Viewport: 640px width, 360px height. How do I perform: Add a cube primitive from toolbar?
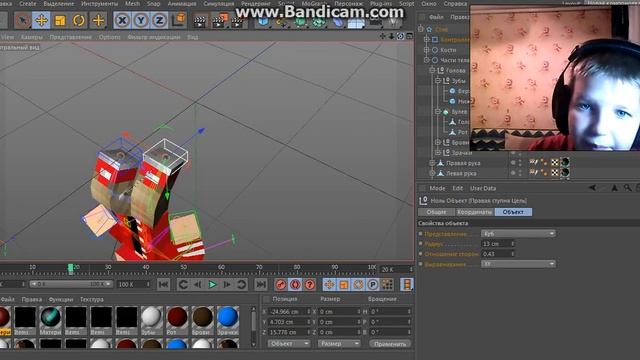(263, 22)
